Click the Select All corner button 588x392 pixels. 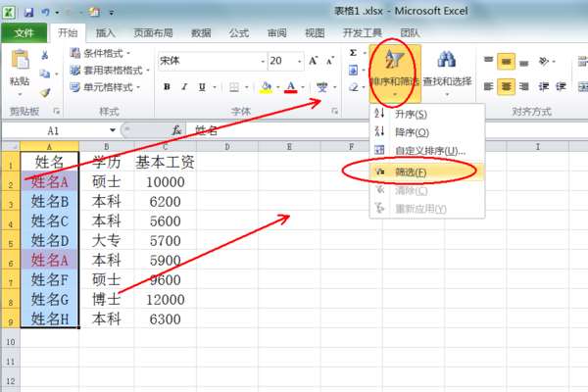11,146
